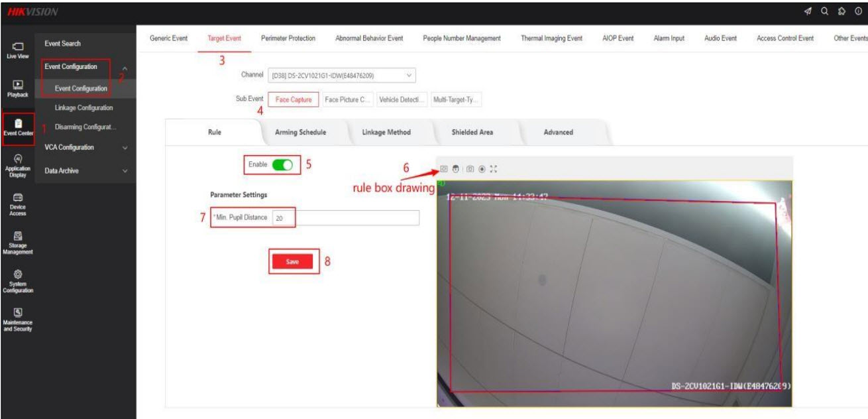Viewport: 868px width, 419px height.
Task: Click the face target icon above video
Action: click(456, 169)
